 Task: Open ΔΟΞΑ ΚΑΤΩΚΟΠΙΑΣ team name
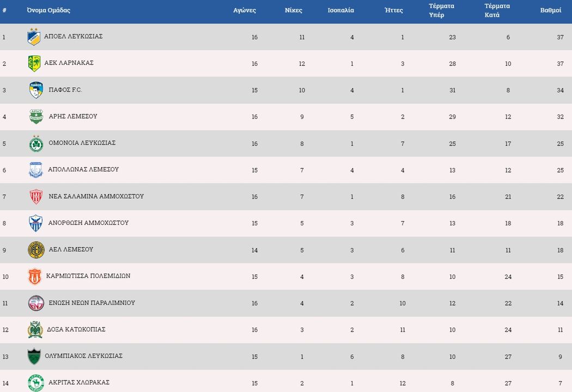coord(76,329)
